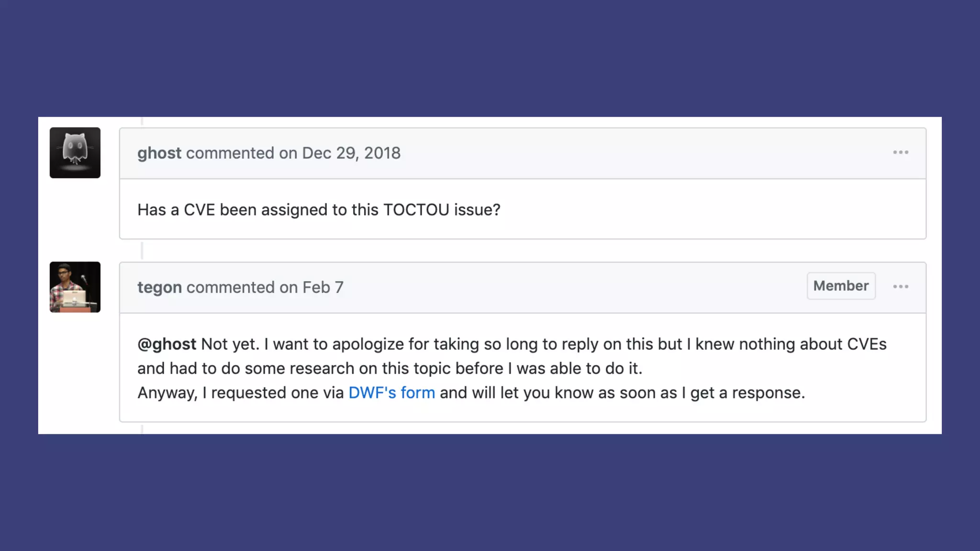Screen dimensions: 980x551
Task: Click the Dec 29, 2018 timestamp
Action: point(351,153)
